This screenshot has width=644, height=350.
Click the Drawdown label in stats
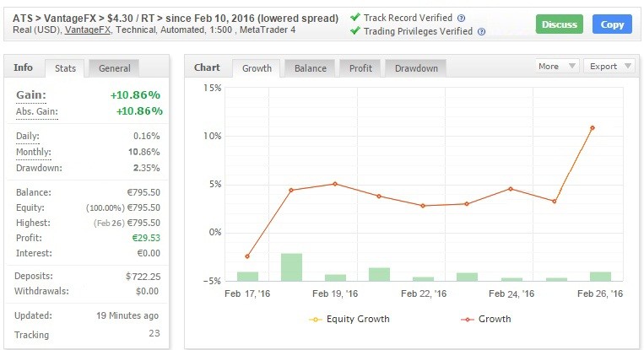pos(37,168)
